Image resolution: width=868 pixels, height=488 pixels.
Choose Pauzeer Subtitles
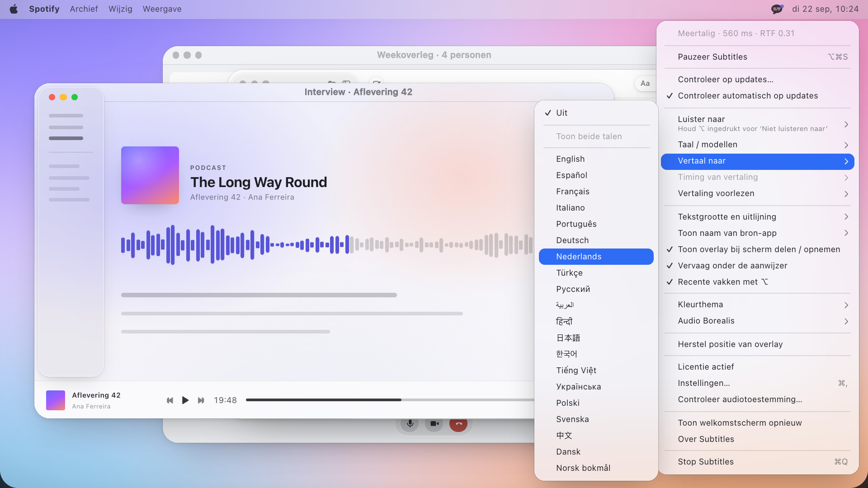758,57
